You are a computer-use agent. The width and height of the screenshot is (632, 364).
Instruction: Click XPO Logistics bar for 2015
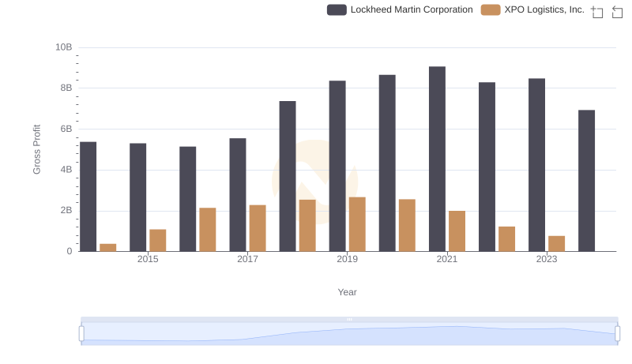point(157,240)
